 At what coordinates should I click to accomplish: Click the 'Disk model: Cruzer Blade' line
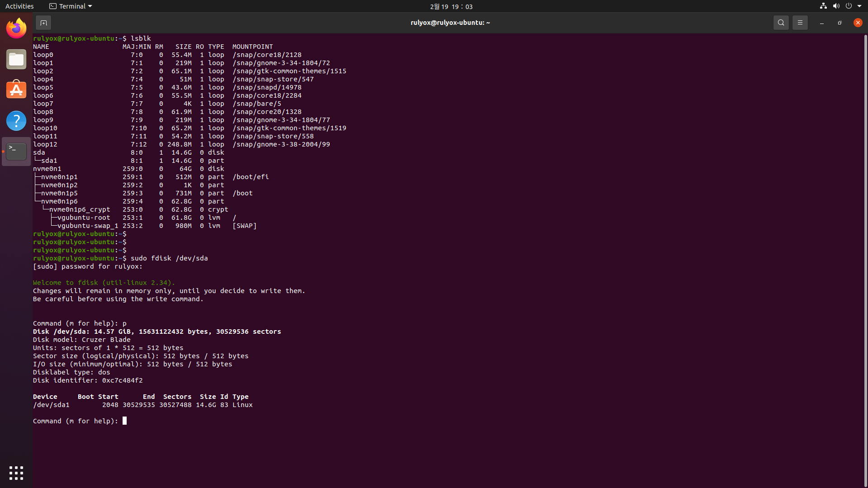click(x=82, y=340)
